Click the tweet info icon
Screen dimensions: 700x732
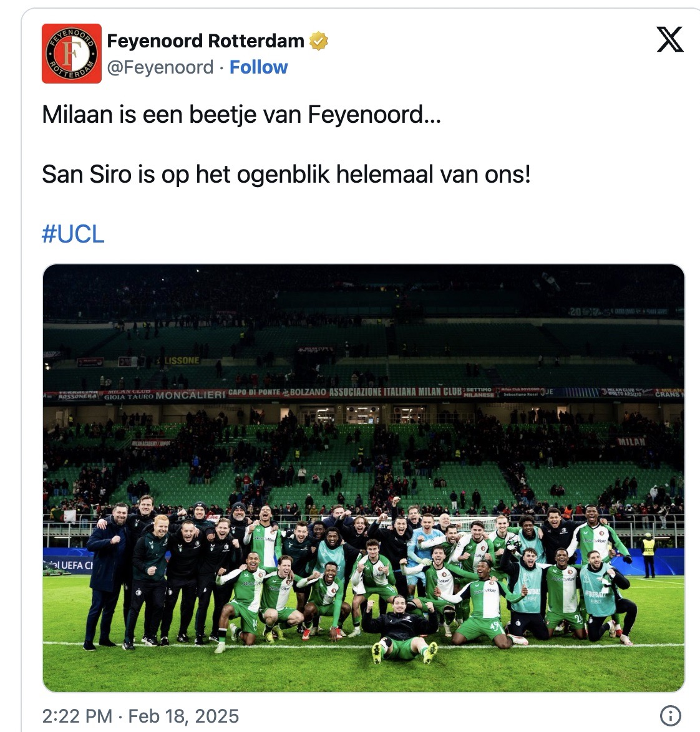point(670,715)
